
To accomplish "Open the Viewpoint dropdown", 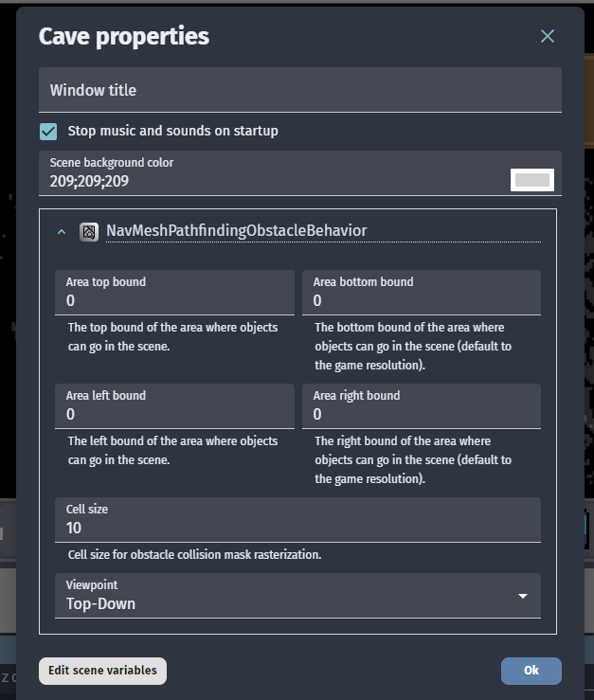I will point(297,596).
